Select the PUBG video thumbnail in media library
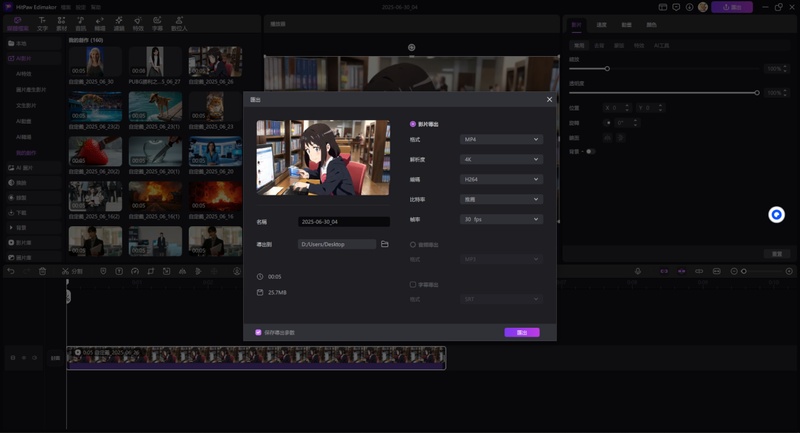Image resolution: width=800 pixels, height=433 pixels. click(x=155, y=63)
